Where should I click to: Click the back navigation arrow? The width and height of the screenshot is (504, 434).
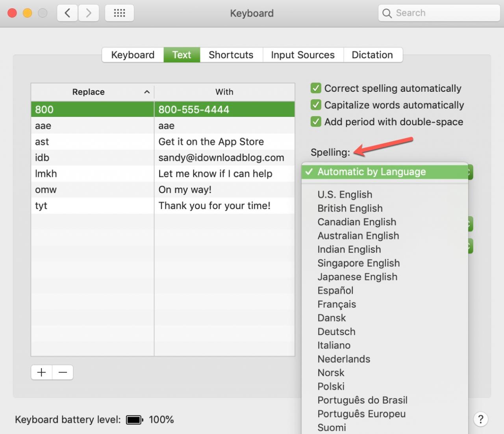pyautogui.click(x=67, y=13)
